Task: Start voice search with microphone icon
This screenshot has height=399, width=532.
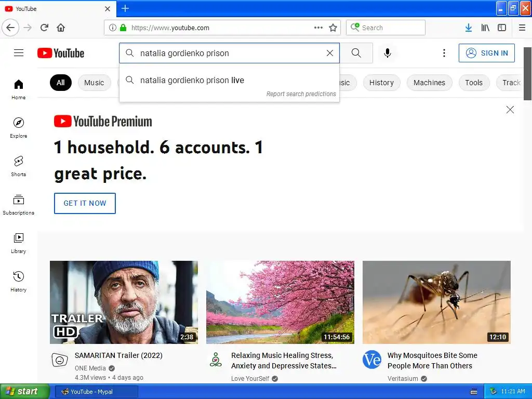Action: click(x=388, y=53)
